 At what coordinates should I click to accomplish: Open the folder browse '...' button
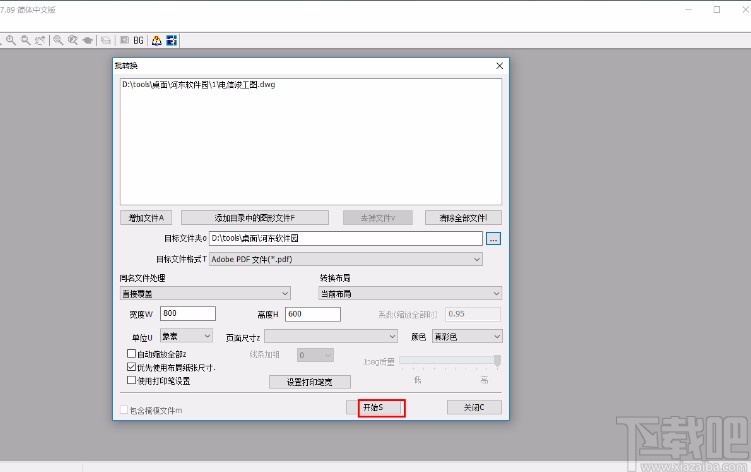tap(493, 238)
